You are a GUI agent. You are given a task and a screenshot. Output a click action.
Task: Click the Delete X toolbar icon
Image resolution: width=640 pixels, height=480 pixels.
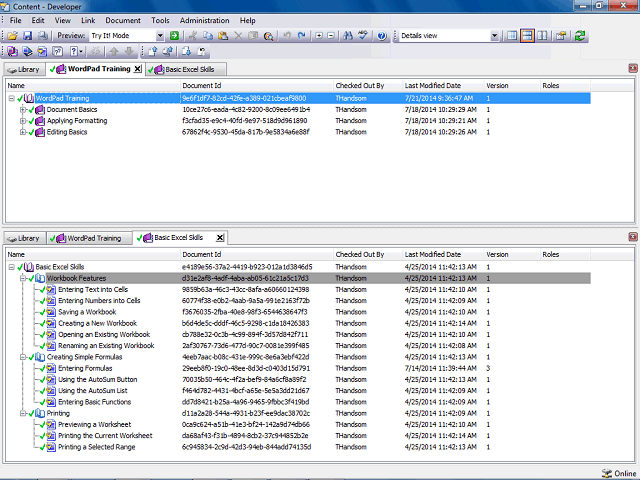tap(238, 36)
